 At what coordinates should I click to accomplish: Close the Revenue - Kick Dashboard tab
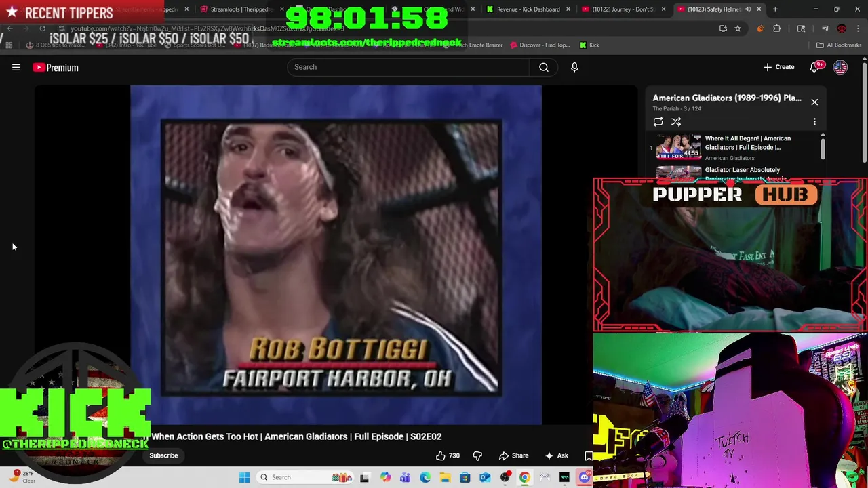coord(568,9)
